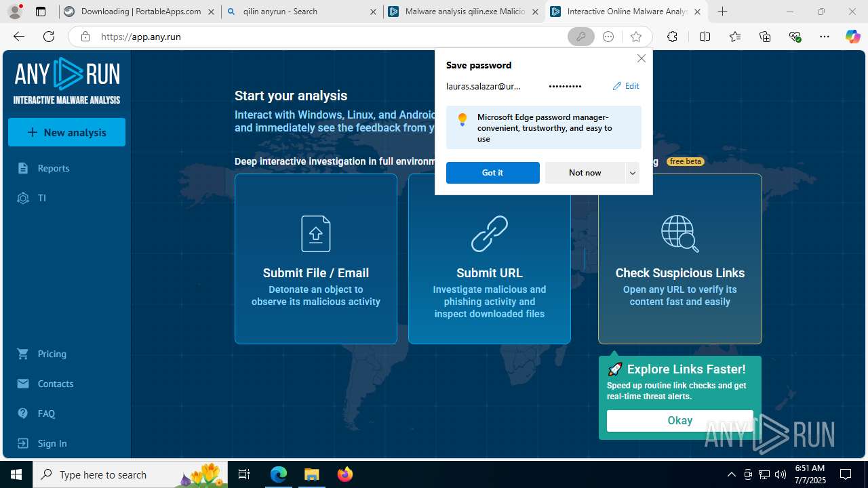The height and width of the screenshot is (488, 868).
Task: Switch to Malware analysis qilin.exe tab
Action: (464, 12)
